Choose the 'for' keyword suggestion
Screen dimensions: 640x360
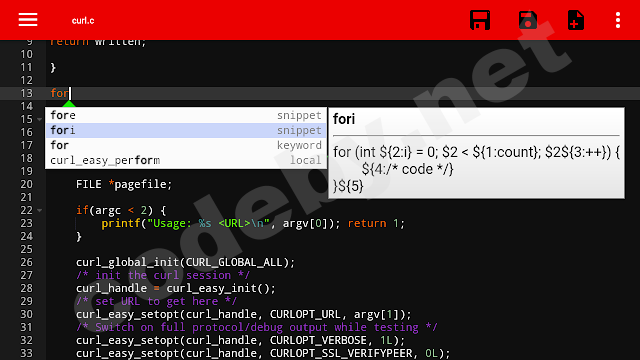click(186, 145)
